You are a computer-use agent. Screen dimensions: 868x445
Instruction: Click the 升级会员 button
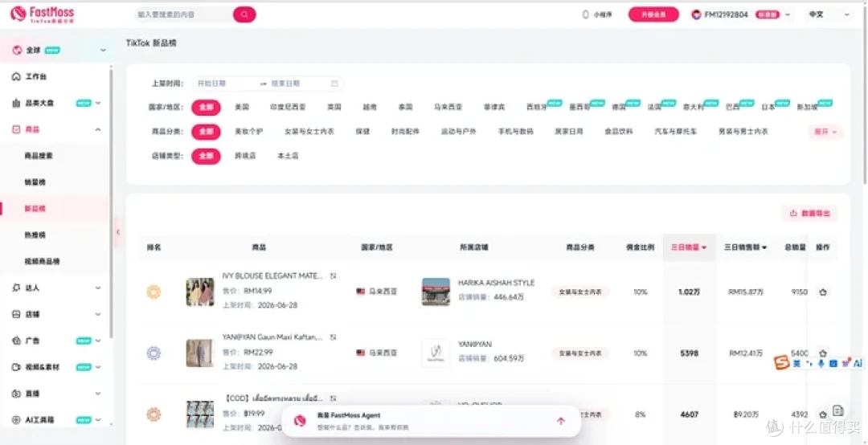point(653,15)
